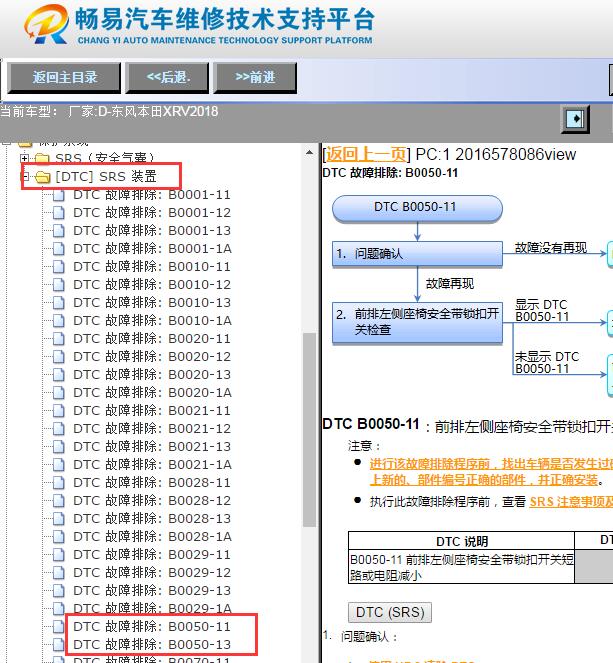Select the SRS (安全气囊) folder icon
Viewport: 613px width, 663px height.
pos(43,159)
